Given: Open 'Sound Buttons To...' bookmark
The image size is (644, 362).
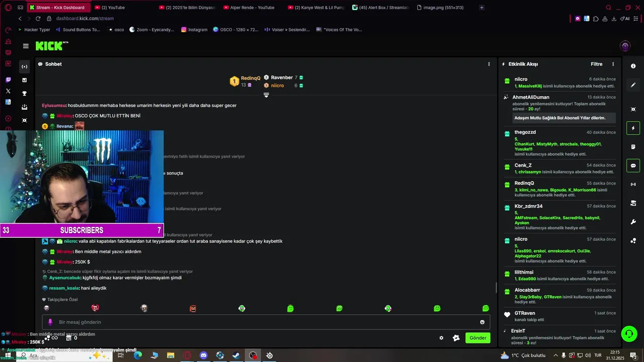Looking at the screenshot, I should coord(78,30).
